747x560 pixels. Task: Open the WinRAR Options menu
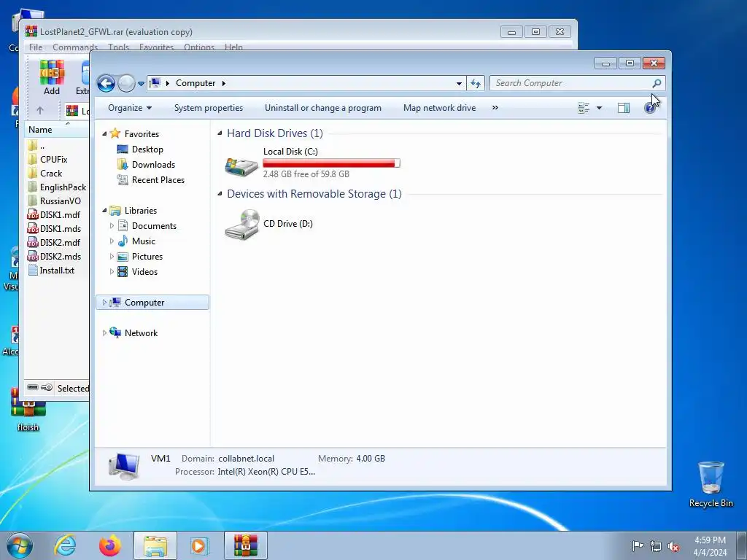199,47
